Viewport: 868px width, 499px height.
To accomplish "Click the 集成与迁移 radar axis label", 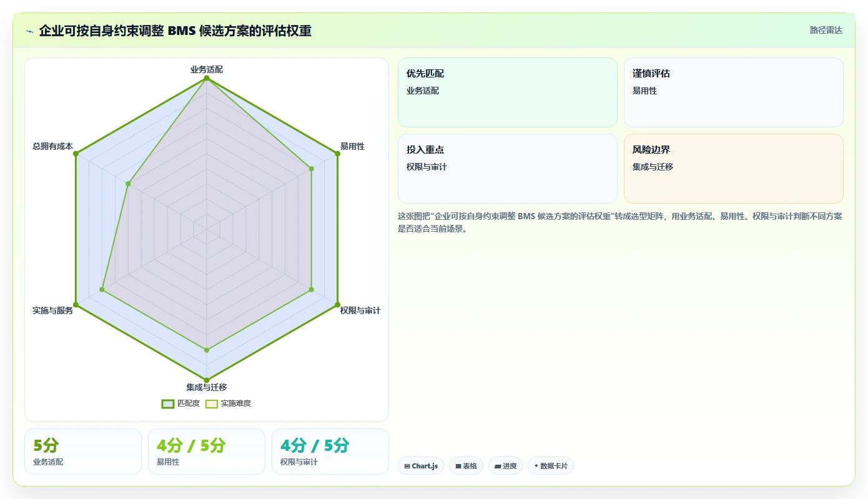I will click(207, 387).
